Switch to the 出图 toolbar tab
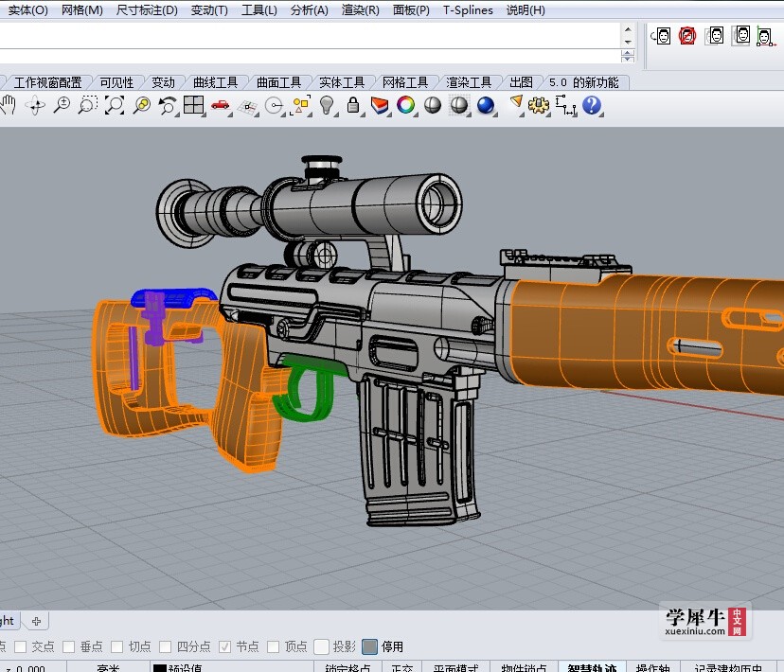 [x=521, y=82]
